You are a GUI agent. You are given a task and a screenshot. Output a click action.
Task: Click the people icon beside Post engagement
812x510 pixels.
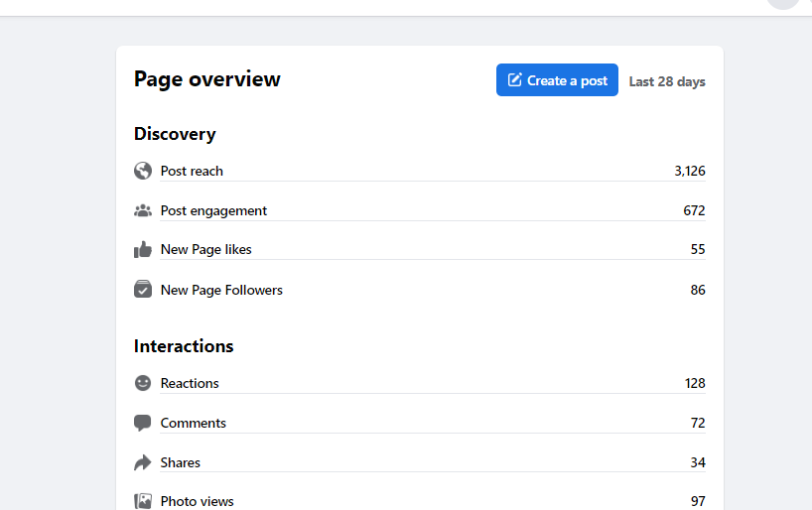143,210
